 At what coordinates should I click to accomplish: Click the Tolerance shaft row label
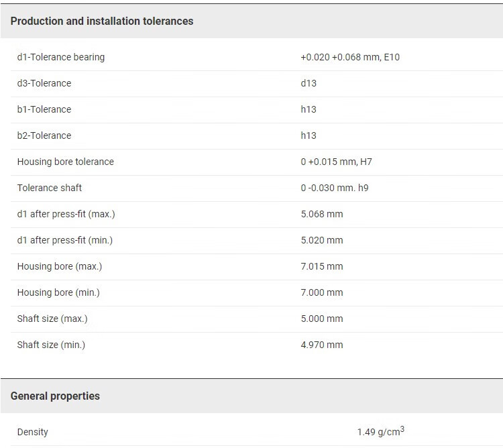tap(50, 188)
